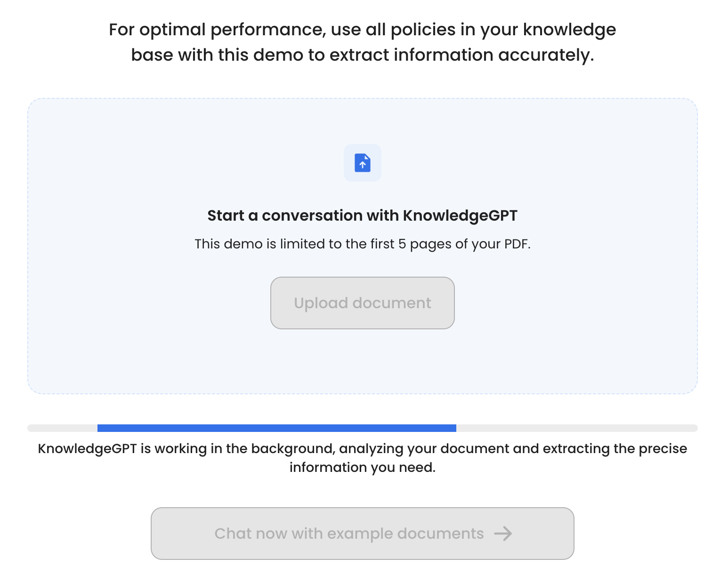Click the 'Upload document' label text
728x582 pixels.
pos(362,303)
